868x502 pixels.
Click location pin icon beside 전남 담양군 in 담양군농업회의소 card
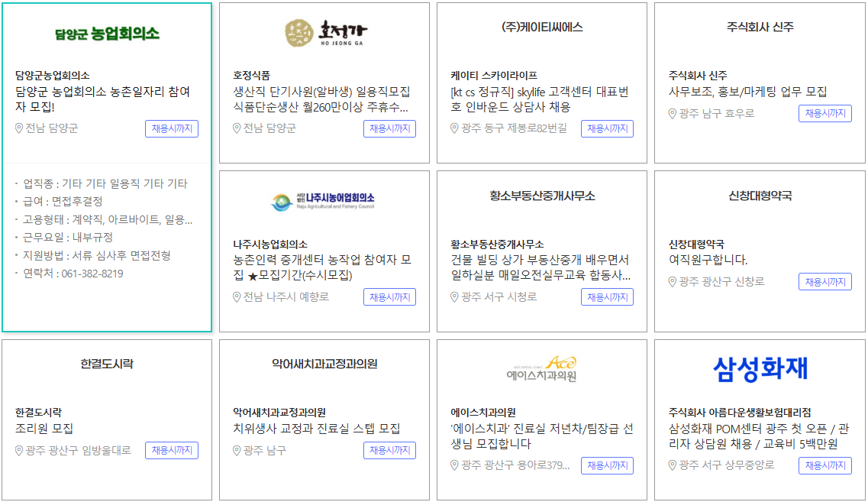pos(19,128)
